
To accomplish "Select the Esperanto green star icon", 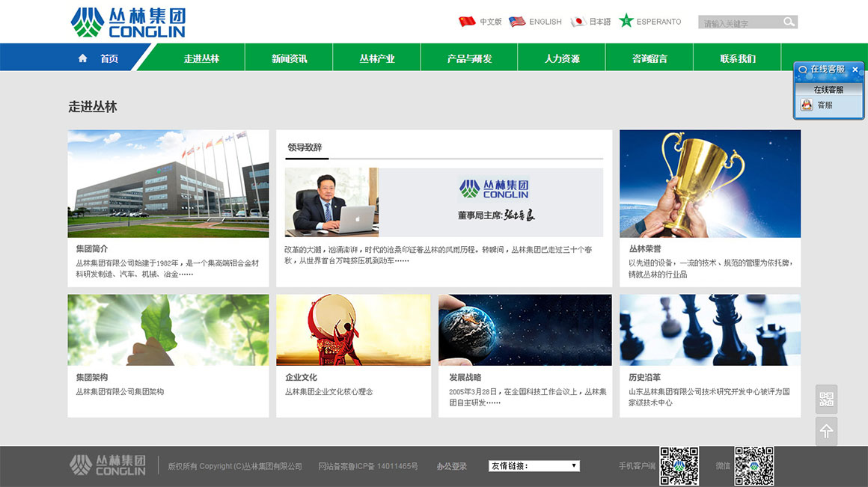I will click(626, 22).
